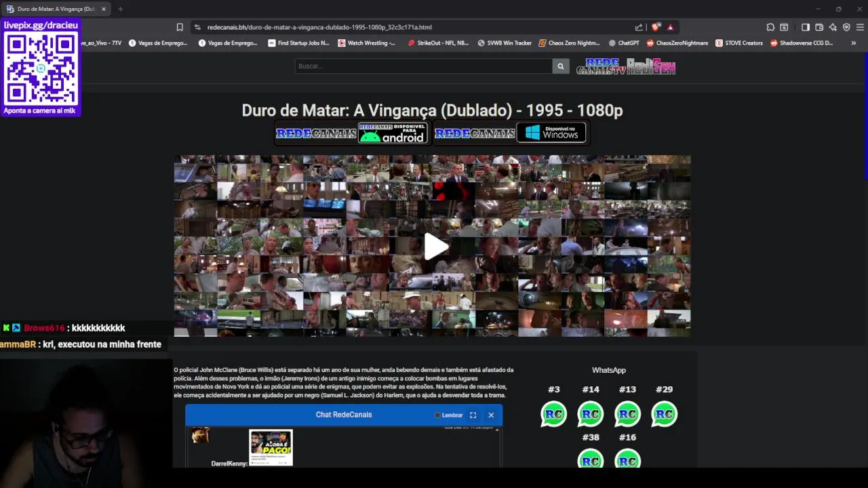The height and width of the screenshot is (488, 868).
Task: Play the Duro de Matar video
Action: click(x=435, y=247)
